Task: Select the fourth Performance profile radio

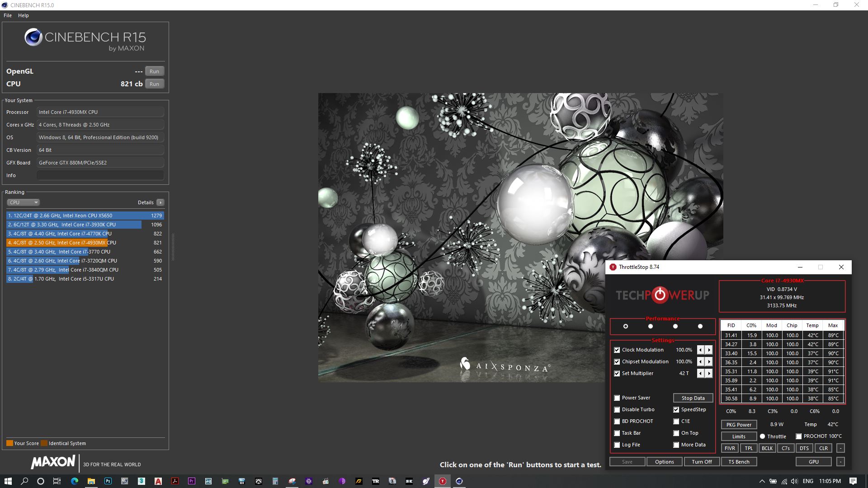Action: click(x=700, y=326)
